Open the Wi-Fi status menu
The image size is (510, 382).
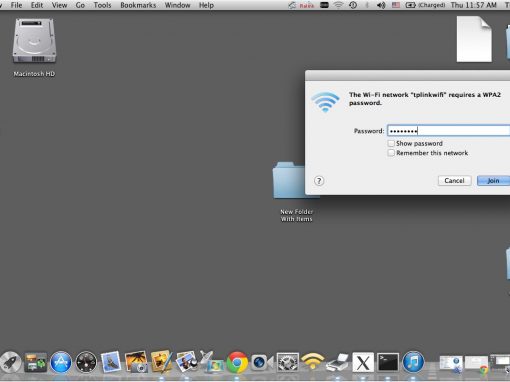click(338, 5)
